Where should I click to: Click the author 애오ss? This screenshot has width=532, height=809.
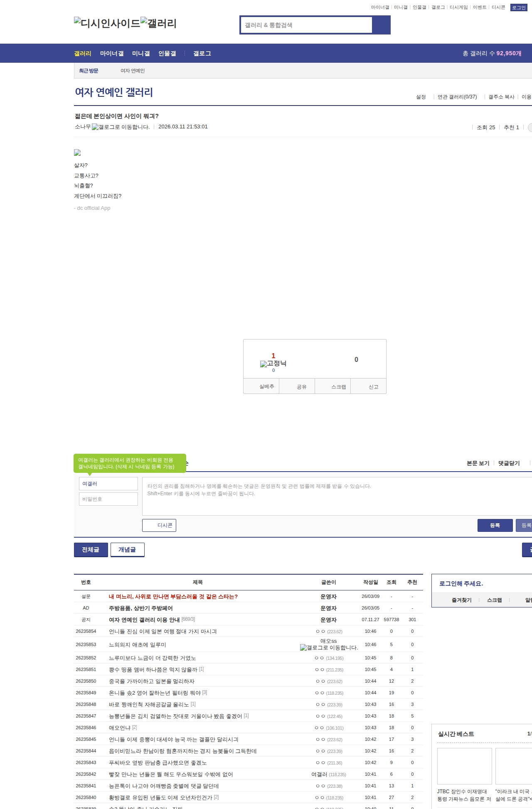[328, 641]
